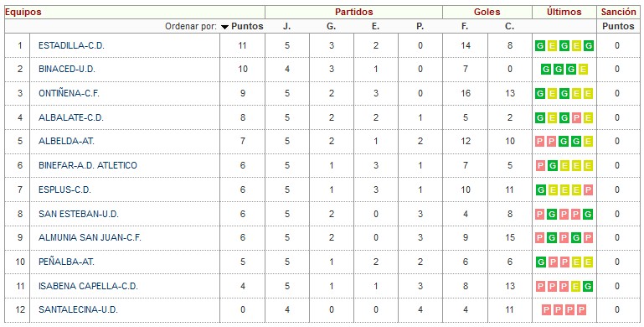Click last red P icon for ESPLUS-C.D.

click(x=588, y=190)
